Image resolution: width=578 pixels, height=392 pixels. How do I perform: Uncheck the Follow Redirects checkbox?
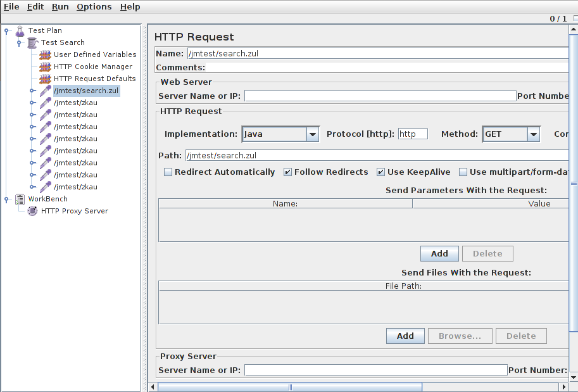tap(287, 172)
